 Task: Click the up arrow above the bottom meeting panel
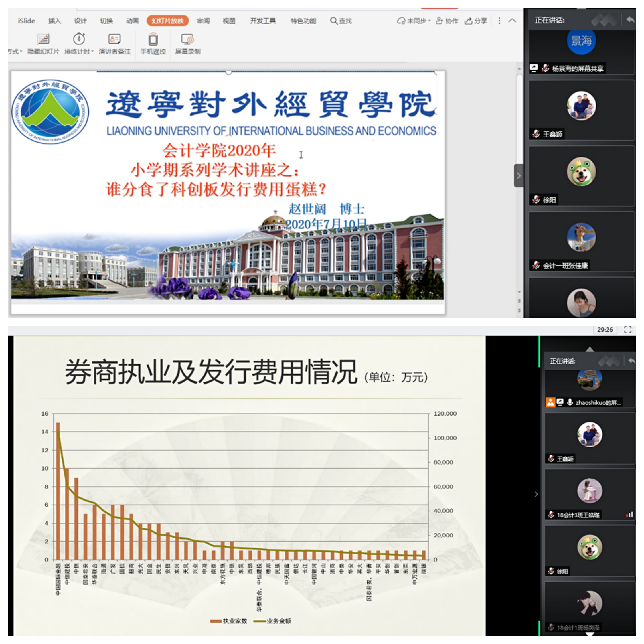coord(589,349)
